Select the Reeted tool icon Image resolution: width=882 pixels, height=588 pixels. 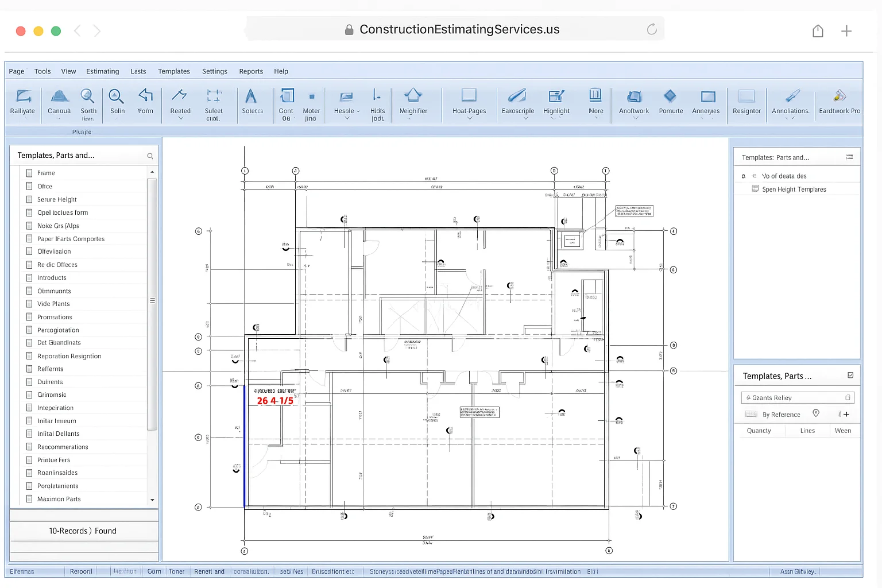180,95
